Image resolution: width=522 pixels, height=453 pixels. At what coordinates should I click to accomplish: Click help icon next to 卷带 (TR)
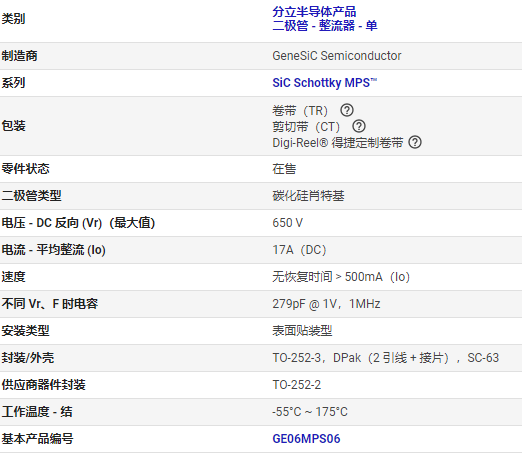pyautogui.click(x=347, y=110)
